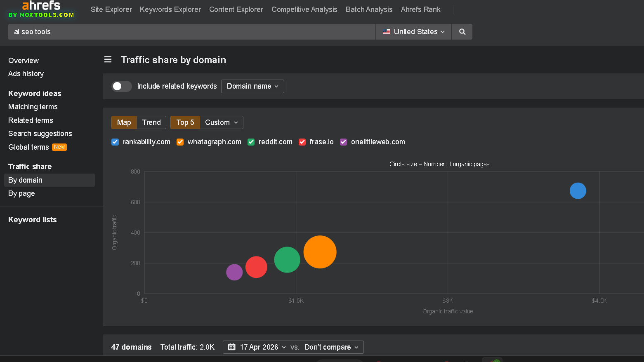
Task: Open the Domain name dropdown
Action: tap(252, 86)
